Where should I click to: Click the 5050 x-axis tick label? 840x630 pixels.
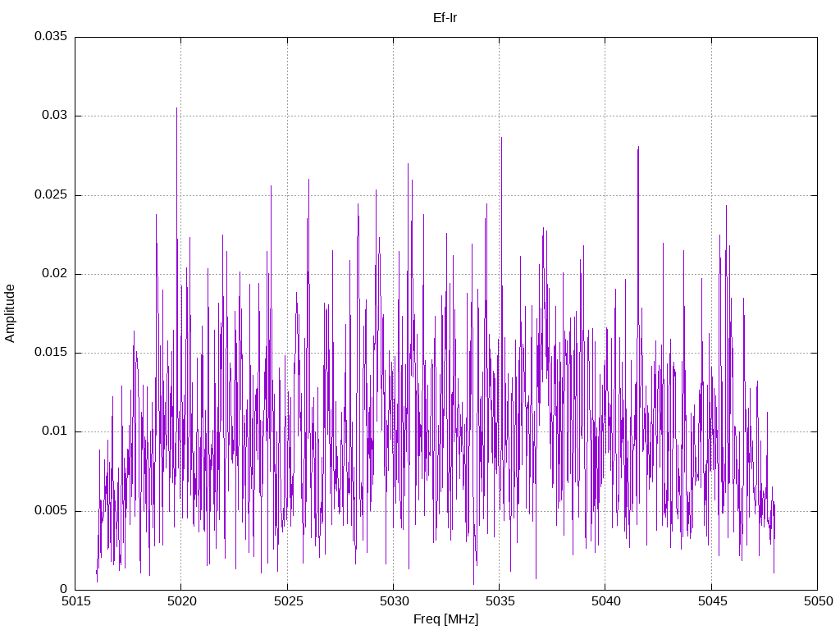819,601
